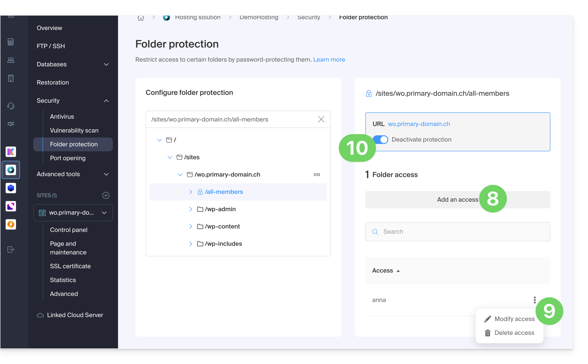Screen dimensions: 588x364
Task: Collapse the Security menu section
Action: pos(73,101)
